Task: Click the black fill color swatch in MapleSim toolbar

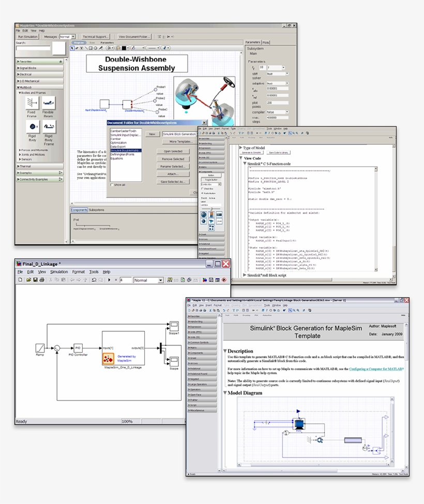Action: pyautogui.click(x=124, y=48)
